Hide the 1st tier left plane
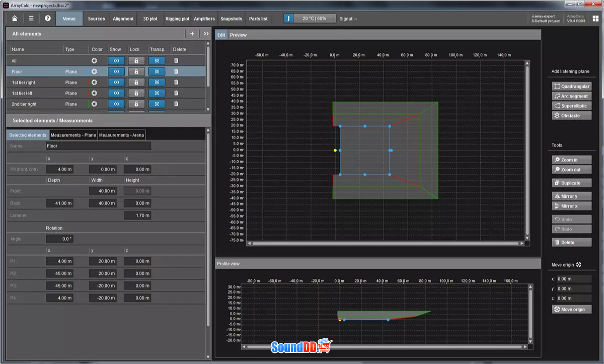Viewport: 604px width, 364px height. 116,93
